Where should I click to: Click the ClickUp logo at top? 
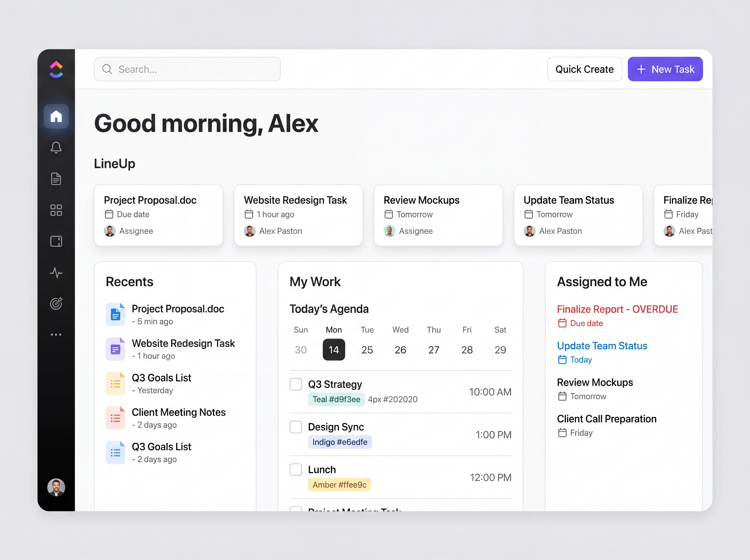pos(56,69)
